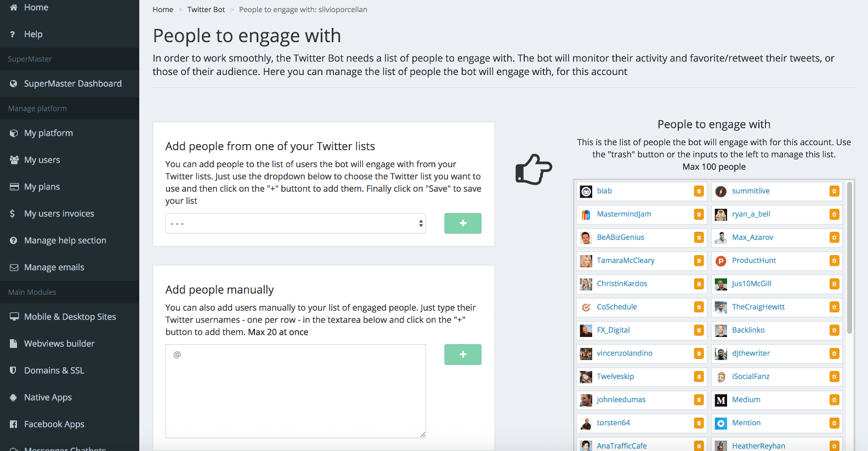Image resolution: width=868 pixels, height=451 pixels.
Task: Open the Twitter list dropdown
Action: coord(296,224)
